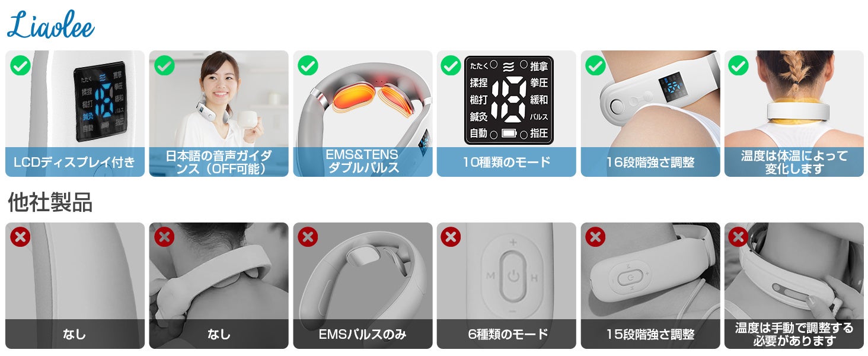Click the 16段階強さ調整 caption
Screen dimensions: 868x356
(x=650, y=162)
